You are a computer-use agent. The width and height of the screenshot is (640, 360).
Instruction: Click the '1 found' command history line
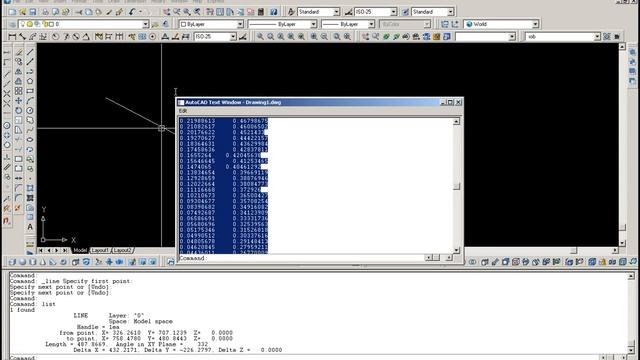coord(22,310)
